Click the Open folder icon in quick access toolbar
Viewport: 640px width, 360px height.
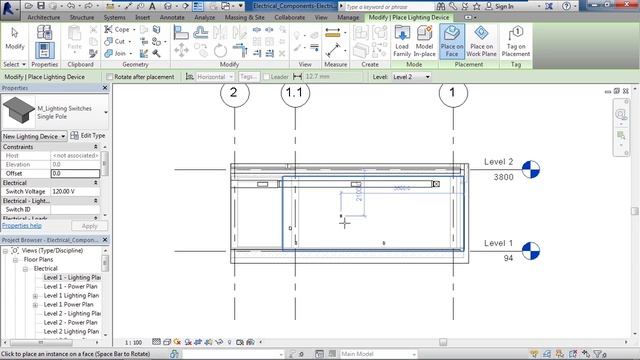pyautogui.click(x=29, y=6)
